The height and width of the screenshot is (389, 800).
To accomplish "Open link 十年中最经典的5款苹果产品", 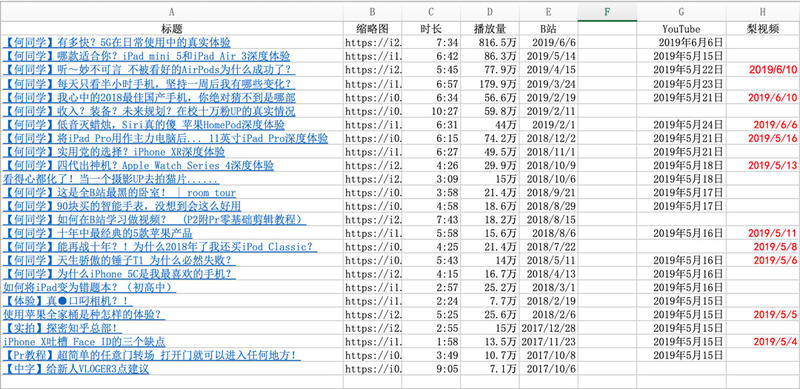I will point(97,233).
